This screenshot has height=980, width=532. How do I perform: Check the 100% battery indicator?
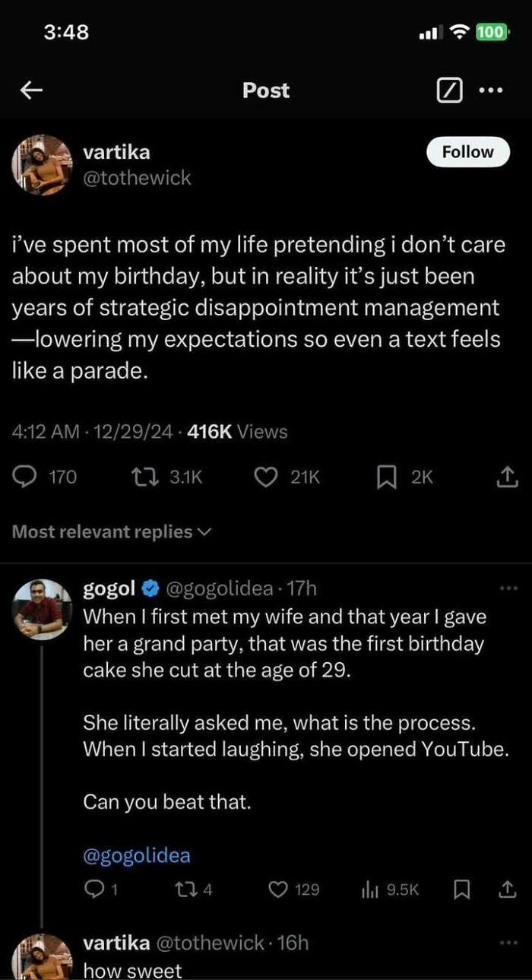pyautogui.click(x=492, y=32)
